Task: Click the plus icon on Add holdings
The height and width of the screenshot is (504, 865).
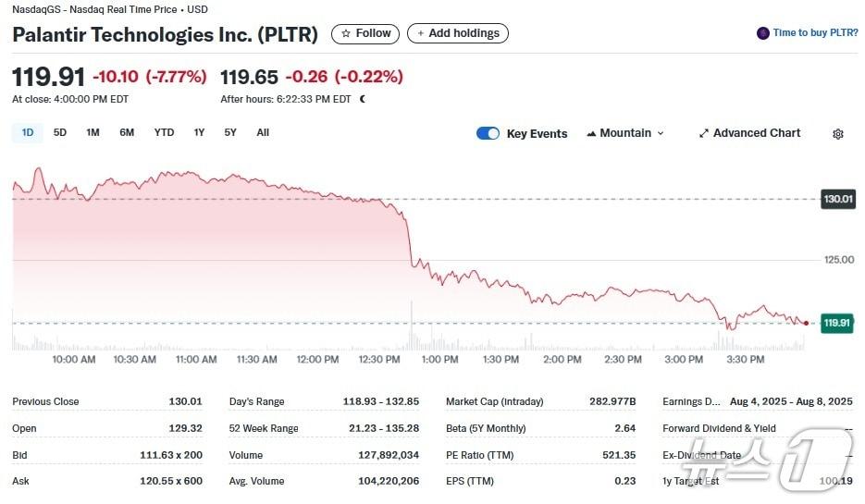Action: tap(421, 33)
